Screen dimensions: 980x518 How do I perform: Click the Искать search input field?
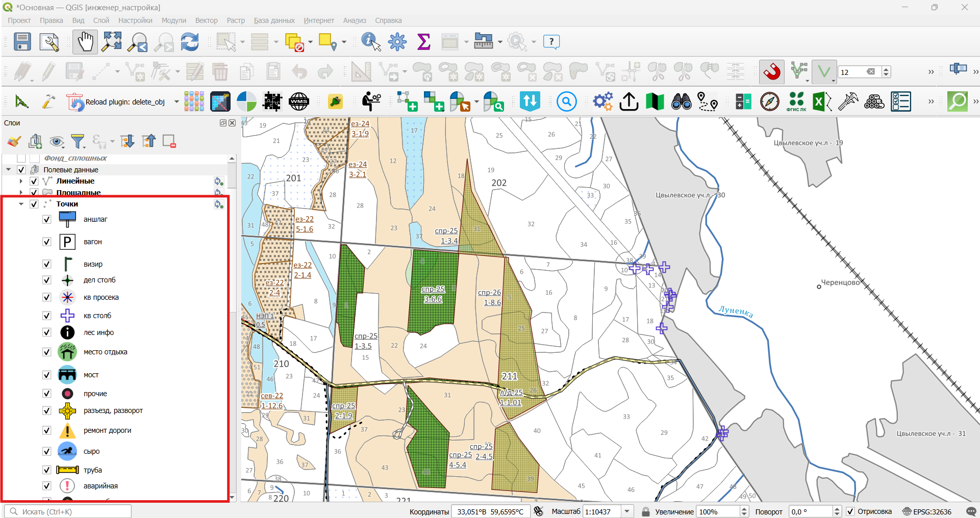[68, 511]
